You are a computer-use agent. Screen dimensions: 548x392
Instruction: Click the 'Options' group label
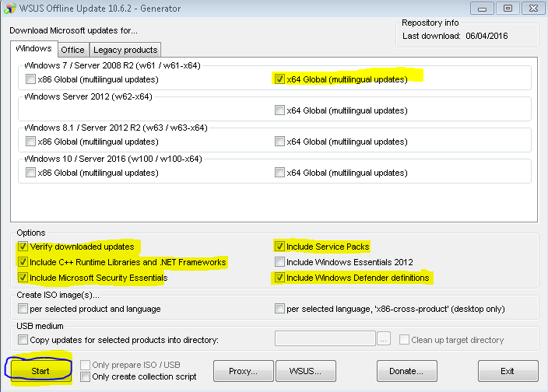click(31, 233)
